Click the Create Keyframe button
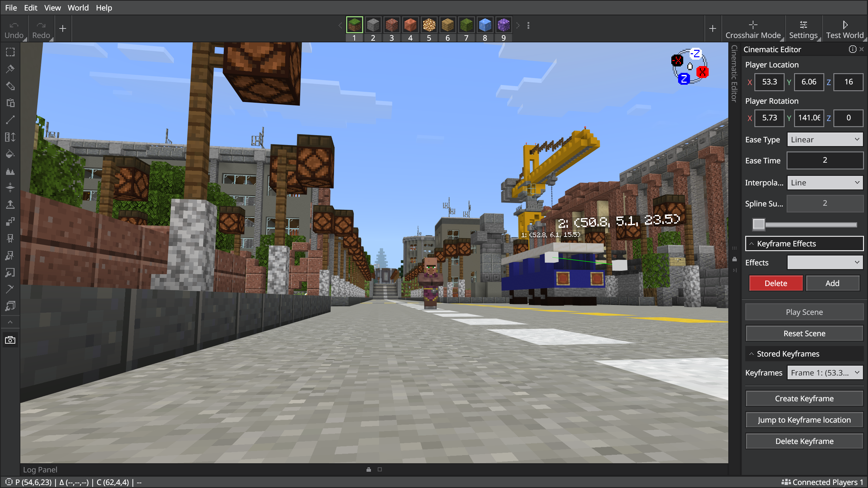The width and height of the screenshot is (868, 488). tap(804, 399)
